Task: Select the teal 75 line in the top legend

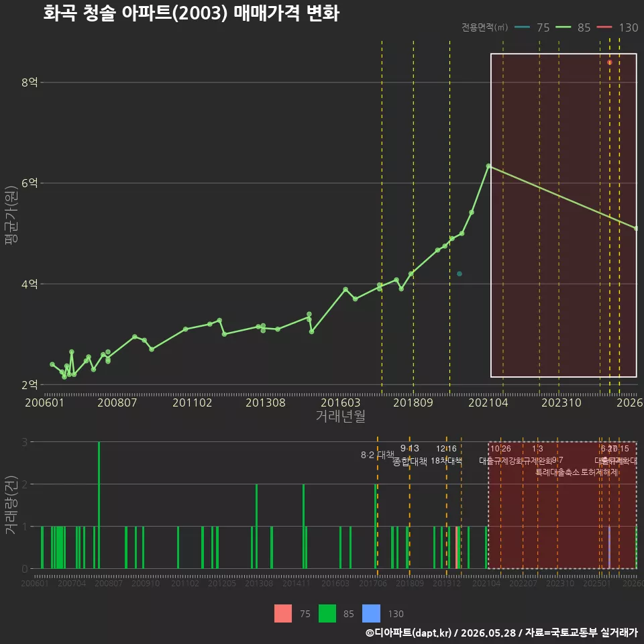Action: 522,28
